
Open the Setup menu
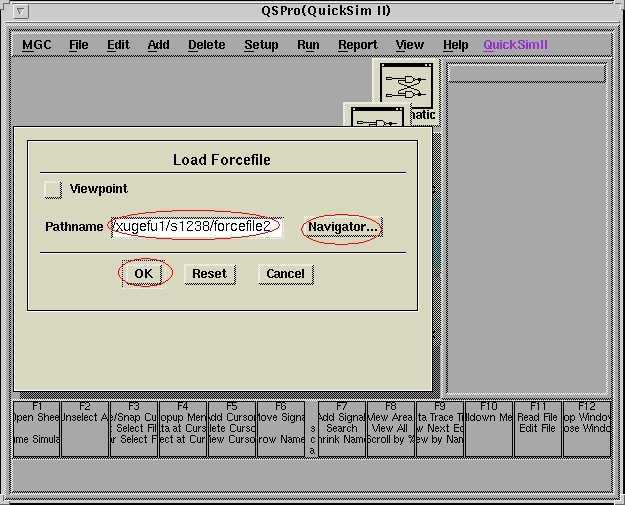tap(261, 45)
